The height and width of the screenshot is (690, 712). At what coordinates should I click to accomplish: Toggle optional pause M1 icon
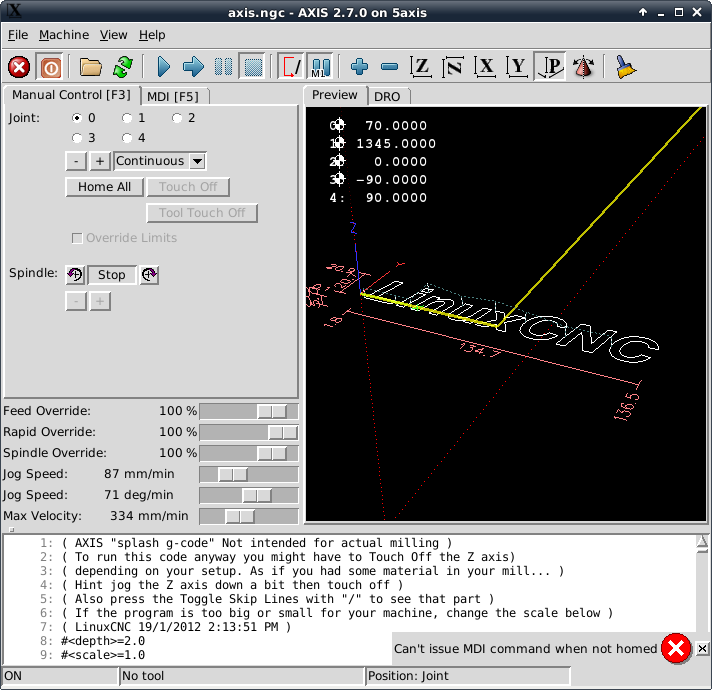pos(321,67)
